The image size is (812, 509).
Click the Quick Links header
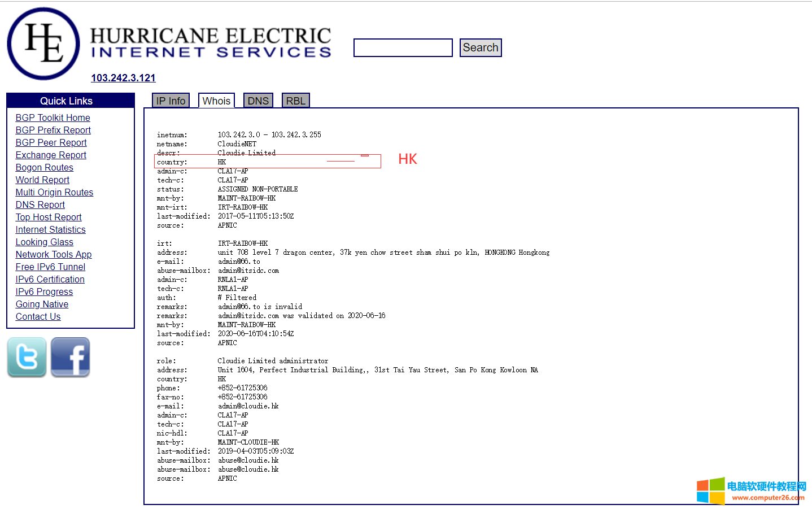[71, 101]
